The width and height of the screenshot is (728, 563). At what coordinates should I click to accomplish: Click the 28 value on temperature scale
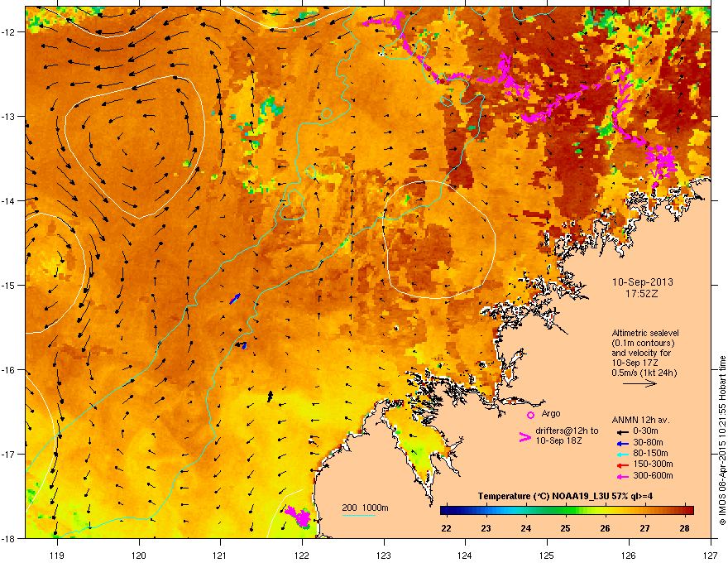coord(684,528)
